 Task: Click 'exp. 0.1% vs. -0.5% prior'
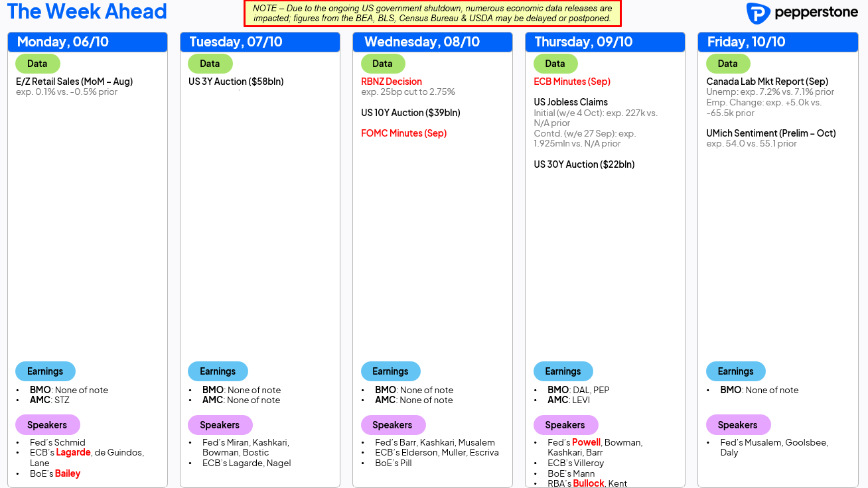pyautogui.click(x=66, y=92)
